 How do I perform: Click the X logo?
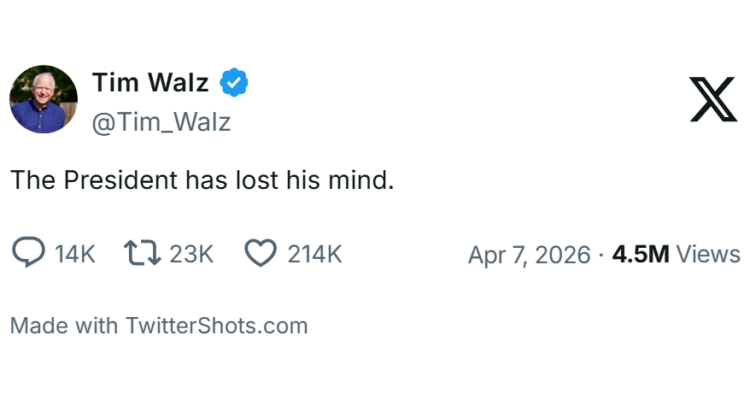point(713,100)
